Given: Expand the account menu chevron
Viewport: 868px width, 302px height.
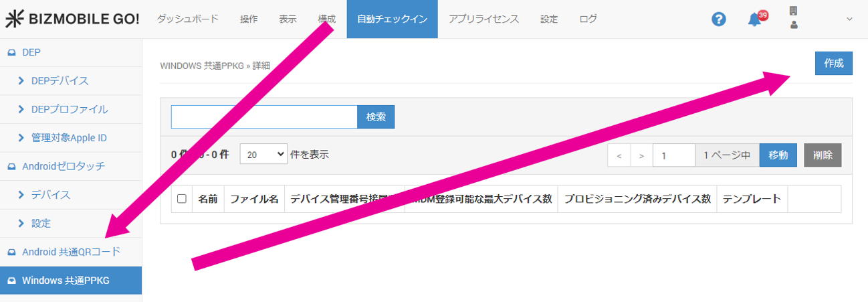Looking at the screenshot, I should pyautogui.click(x=850, y=19).
